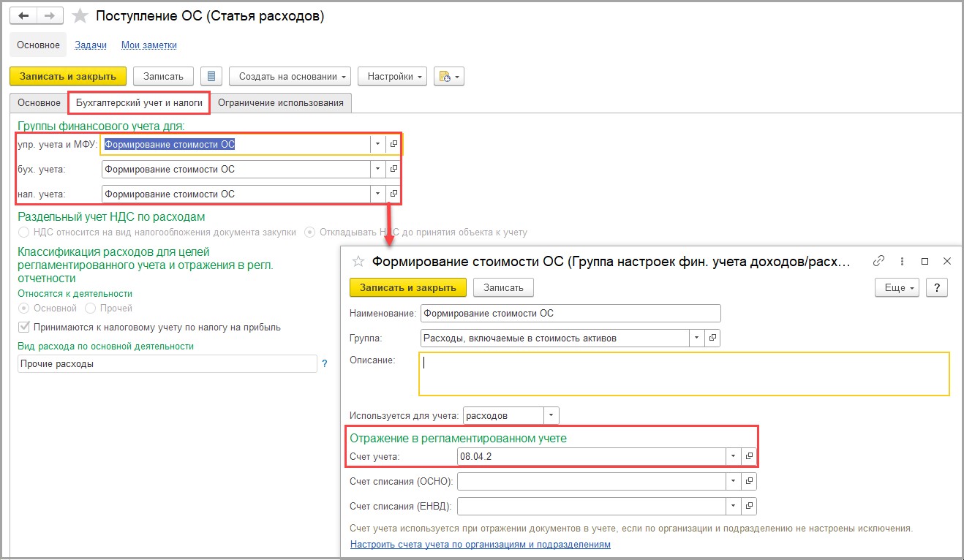Expand Счет списания (ОСНО) dropdown arrow
Screen dimensions: 964x560
point(734,481)
